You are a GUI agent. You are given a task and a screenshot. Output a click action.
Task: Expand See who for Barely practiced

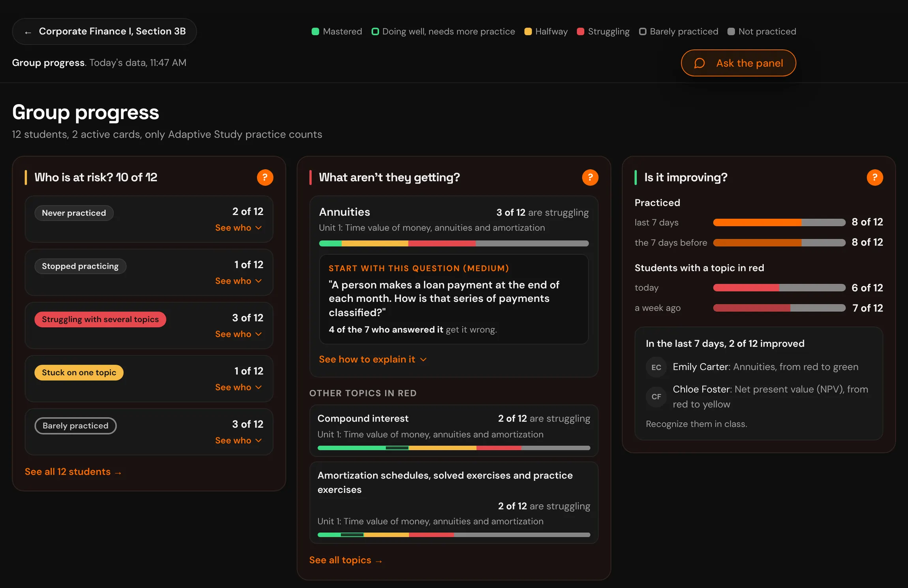238,440
